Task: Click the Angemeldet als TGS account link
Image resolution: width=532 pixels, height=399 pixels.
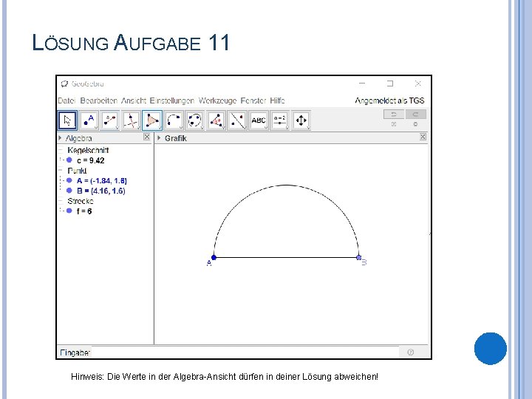Action: click(x=389, y=100)
